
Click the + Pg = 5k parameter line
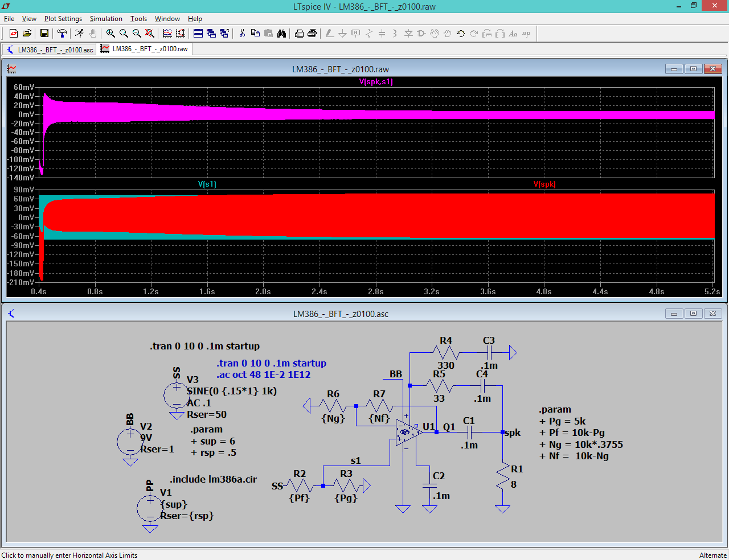click(562, 421)
